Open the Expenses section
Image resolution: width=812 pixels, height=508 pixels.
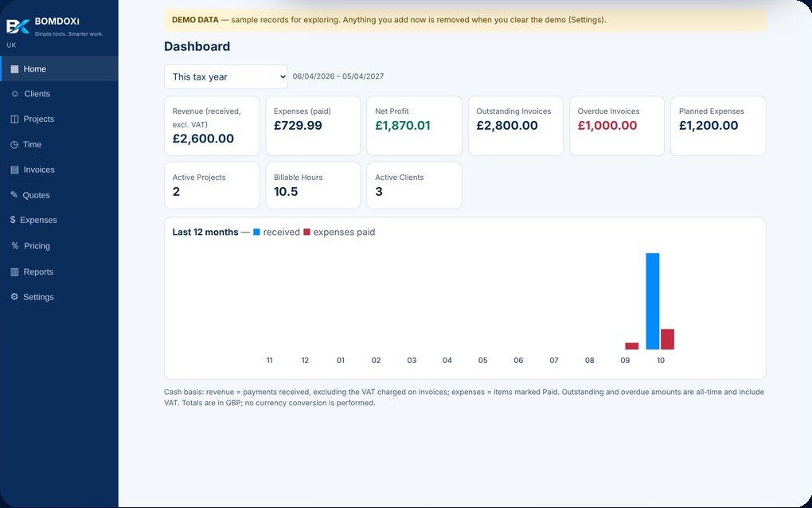pyautogui.click(x=59, y=220)
